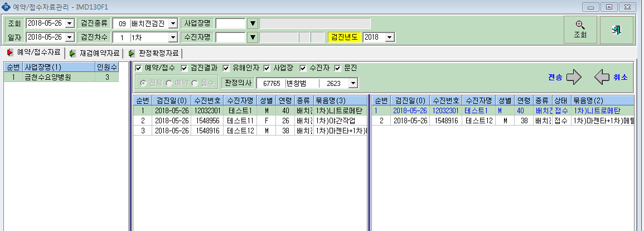
Task: Click the red flag icon on 예약/접수자료 tab
Action: click(x=10, y=52)
